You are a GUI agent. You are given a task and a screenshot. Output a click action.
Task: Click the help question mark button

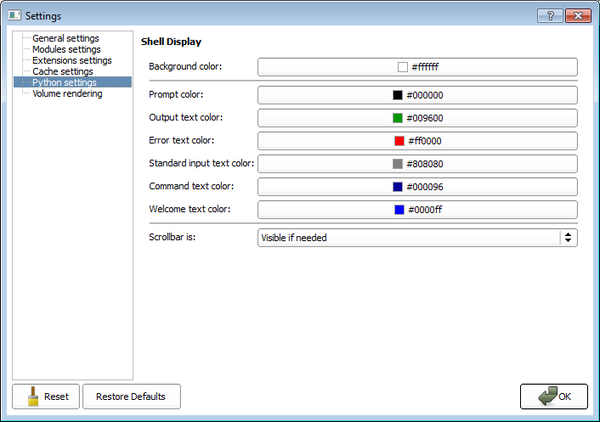pyautogui.click(x=550, y=17)
